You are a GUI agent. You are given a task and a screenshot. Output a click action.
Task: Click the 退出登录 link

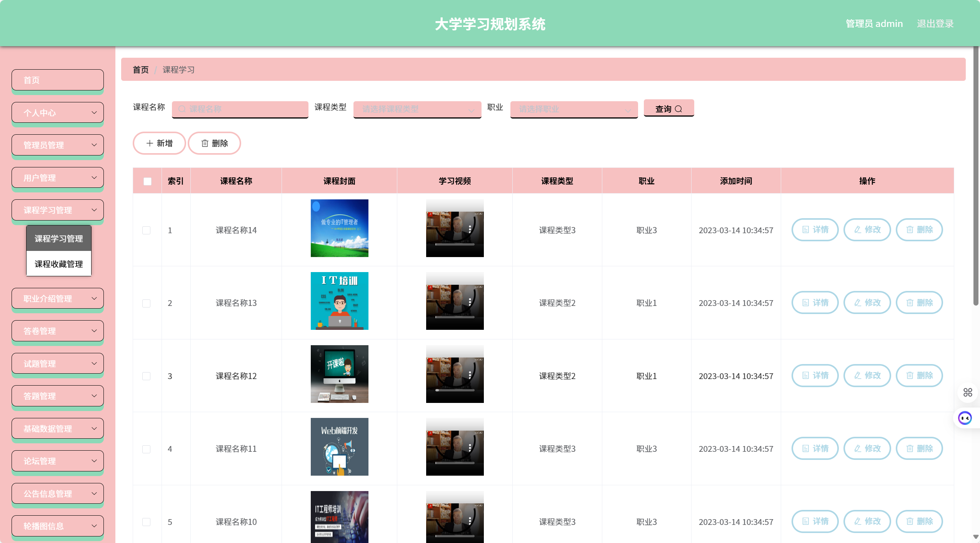point(935,24)
